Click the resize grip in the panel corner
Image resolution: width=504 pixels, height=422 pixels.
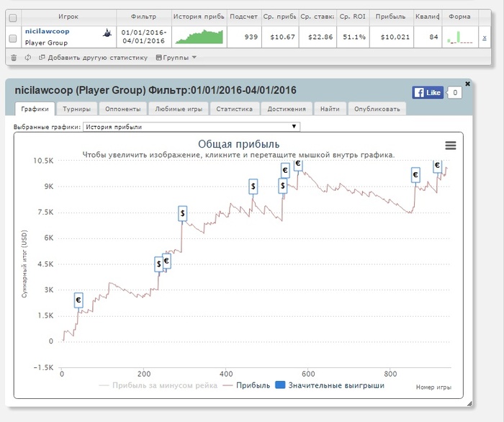469,404
